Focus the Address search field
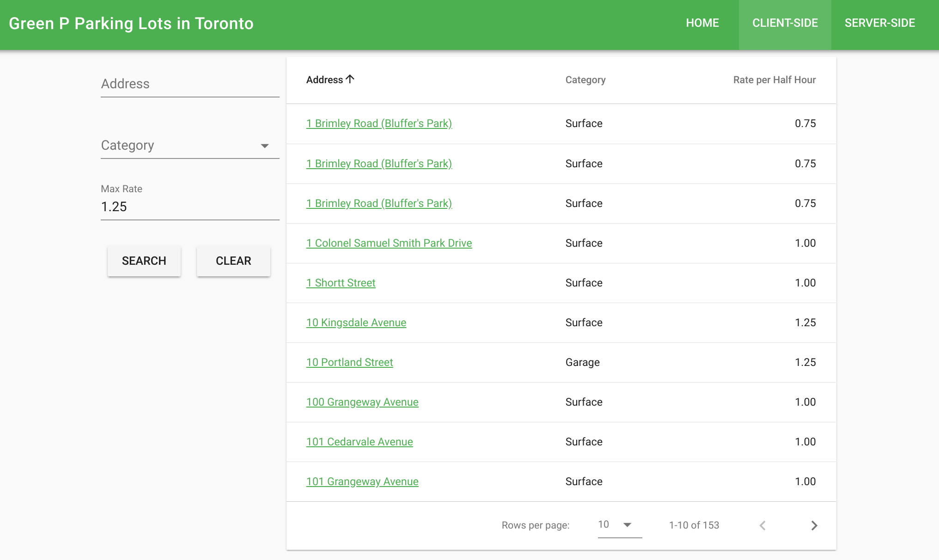The image size is (939, 560). pos(189,84)
